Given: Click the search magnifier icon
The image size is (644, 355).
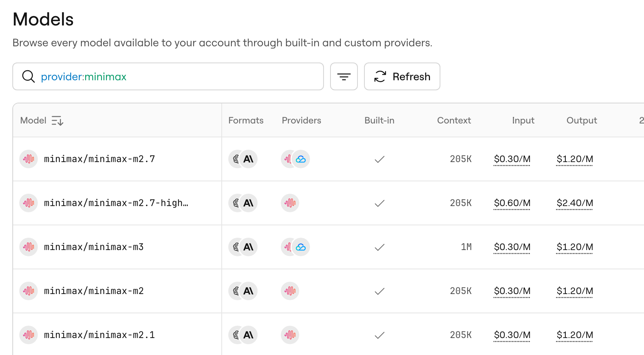Looking at the screenshot, I should point(29,76).
